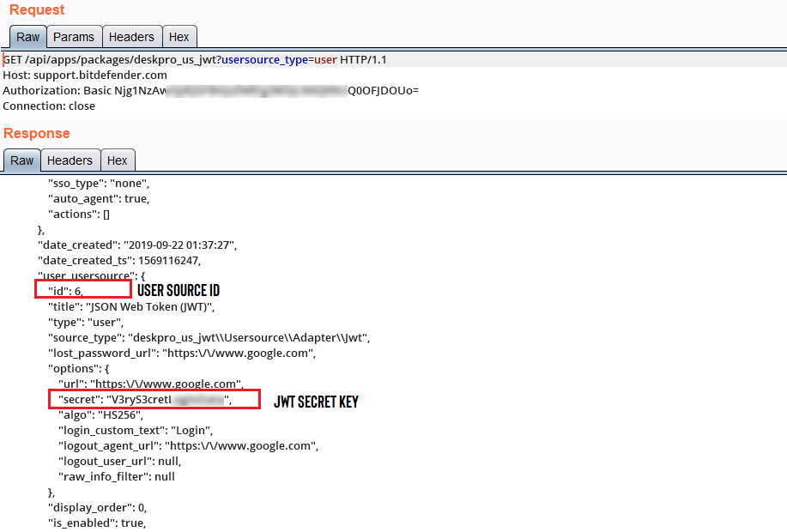Select the Raw tab of the Response
Viewport: 787px width, 532px height.
coord(21,160)
